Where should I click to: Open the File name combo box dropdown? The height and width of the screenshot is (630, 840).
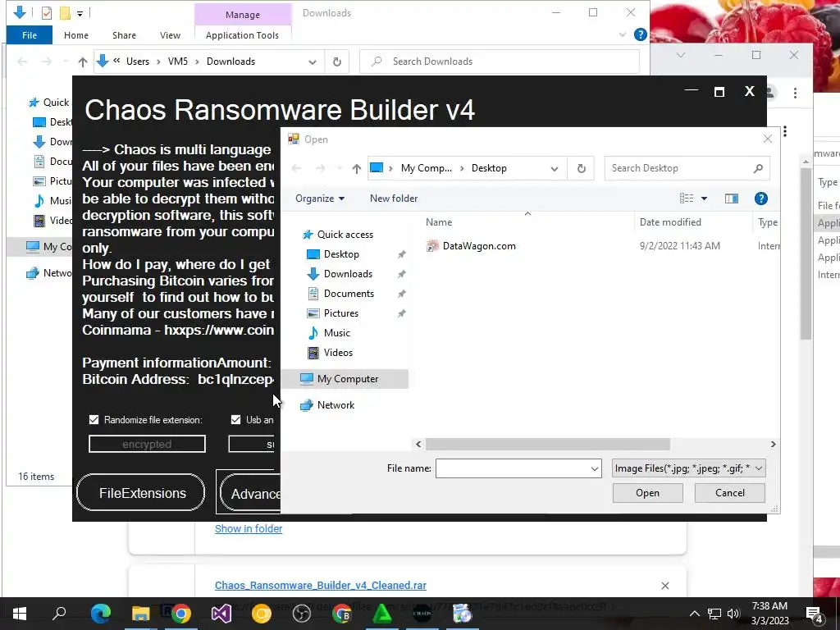pos(594,468)
